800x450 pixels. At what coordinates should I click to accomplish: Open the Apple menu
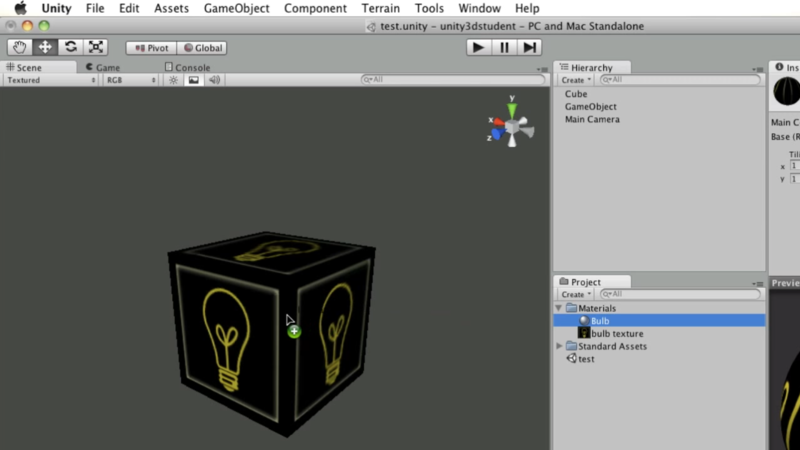20,8
